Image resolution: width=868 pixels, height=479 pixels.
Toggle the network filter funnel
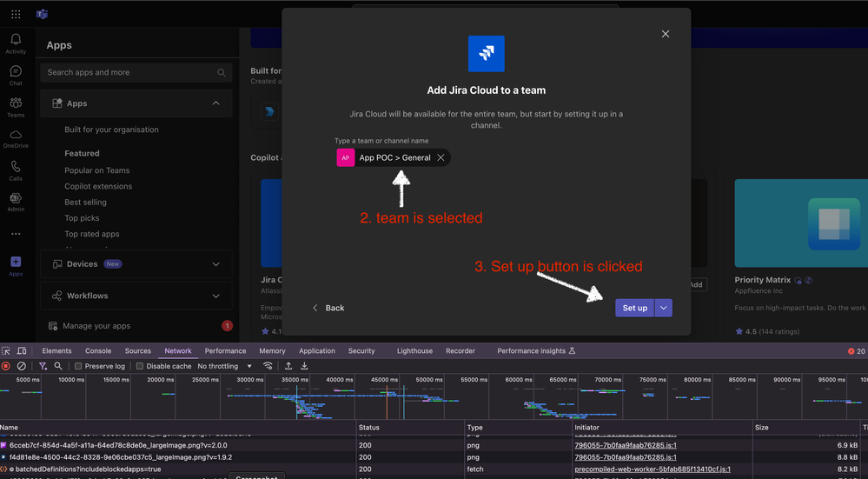(43, 366)
